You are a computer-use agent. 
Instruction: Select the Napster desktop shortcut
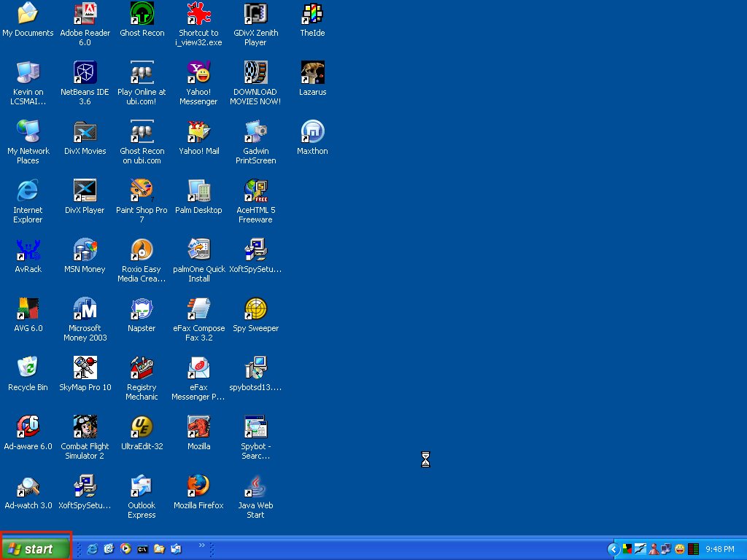[x=142, y=308]
